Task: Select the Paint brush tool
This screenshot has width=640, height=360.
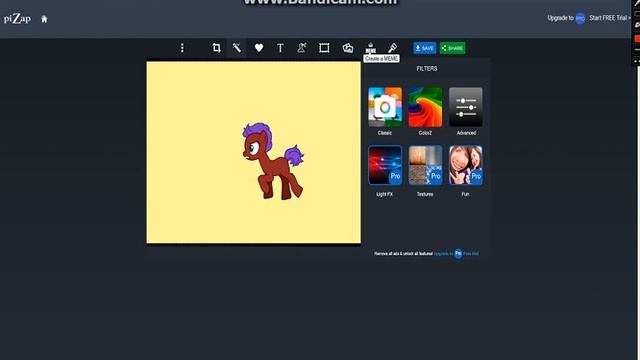Action: (392, 48)
